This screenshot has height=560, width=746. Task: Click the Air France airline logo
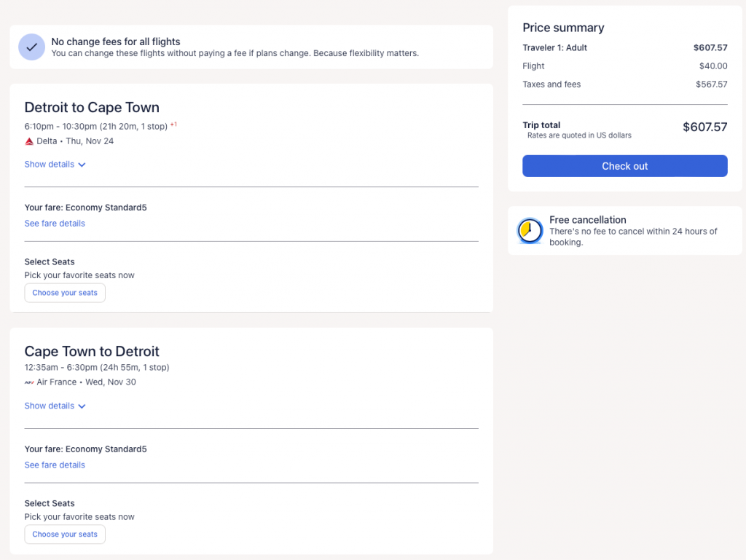tap(29, 382)
